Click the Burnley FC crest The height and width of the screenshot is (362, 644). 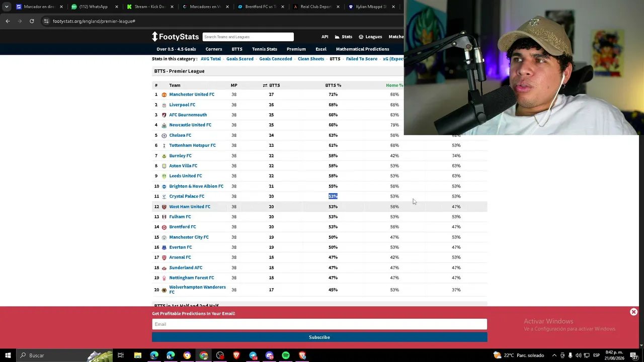pos(164,156)
